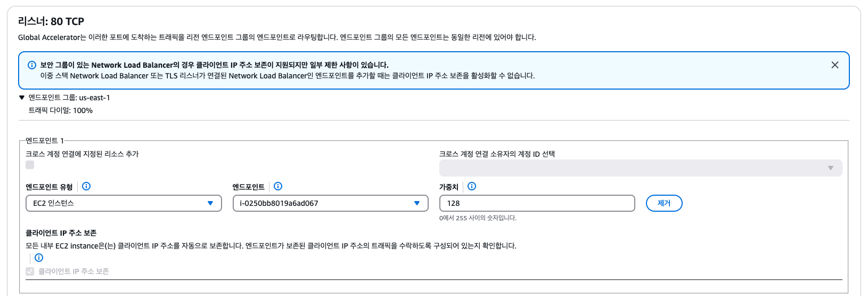Dismiss the Network Load Balancer info banner

click(835, 65)
